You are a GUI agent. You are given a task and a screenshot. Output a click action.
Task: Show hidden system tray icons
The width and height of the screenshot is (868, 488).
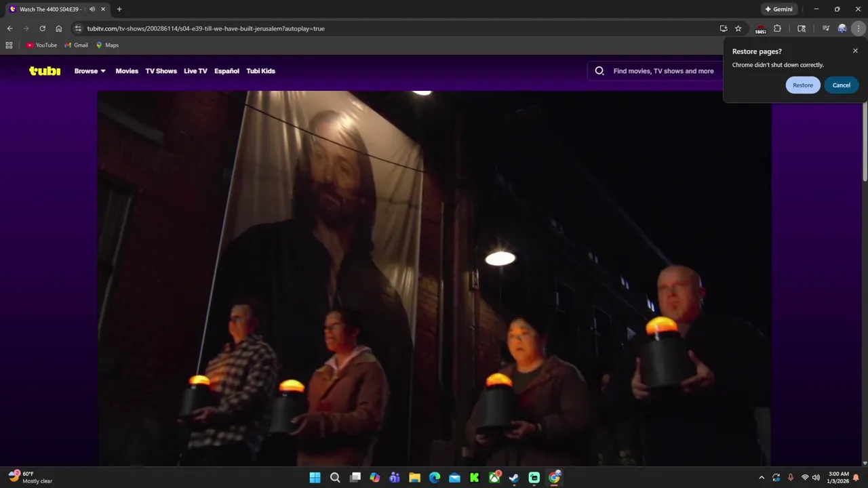tap(762, 478)
